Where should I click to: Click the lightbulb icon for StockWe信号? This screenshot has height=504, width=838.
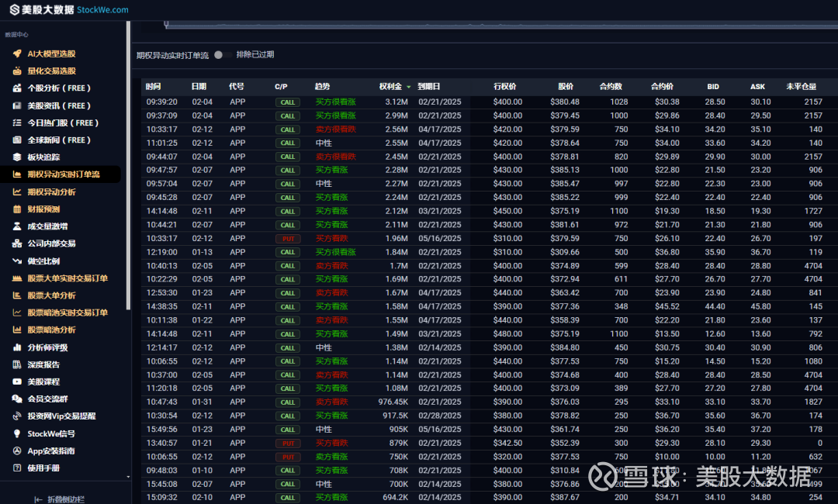click(x=17, y=433)
